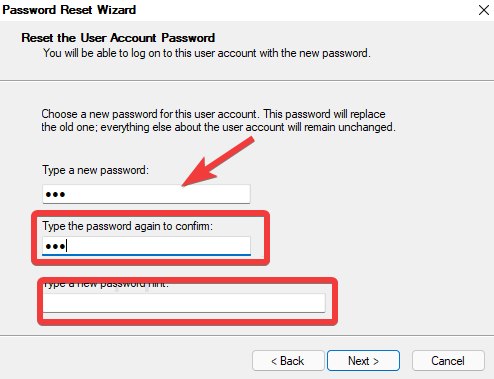Click the partially hidden password hint label
The width and height of the screenshot is (494, 379).
coord(106,285)
